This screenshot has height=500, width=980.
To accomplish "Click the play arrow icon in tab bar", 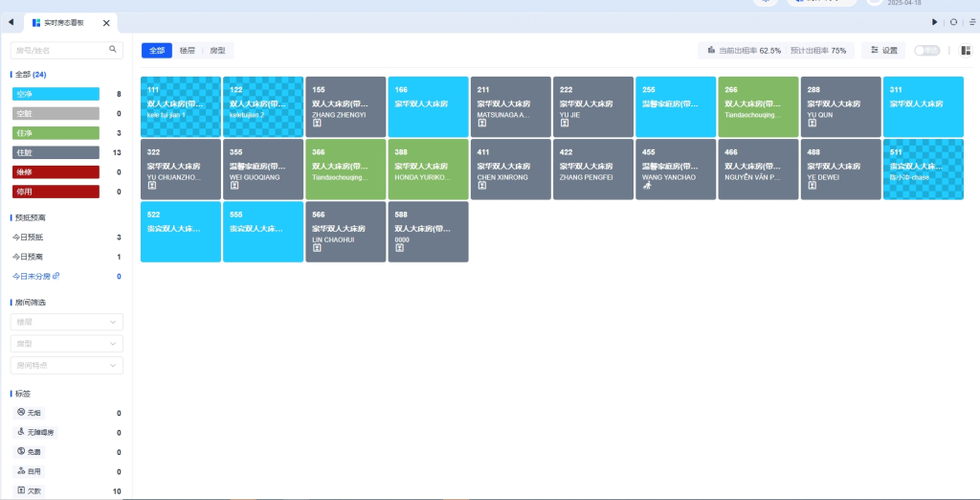I will tap(935, 22).
